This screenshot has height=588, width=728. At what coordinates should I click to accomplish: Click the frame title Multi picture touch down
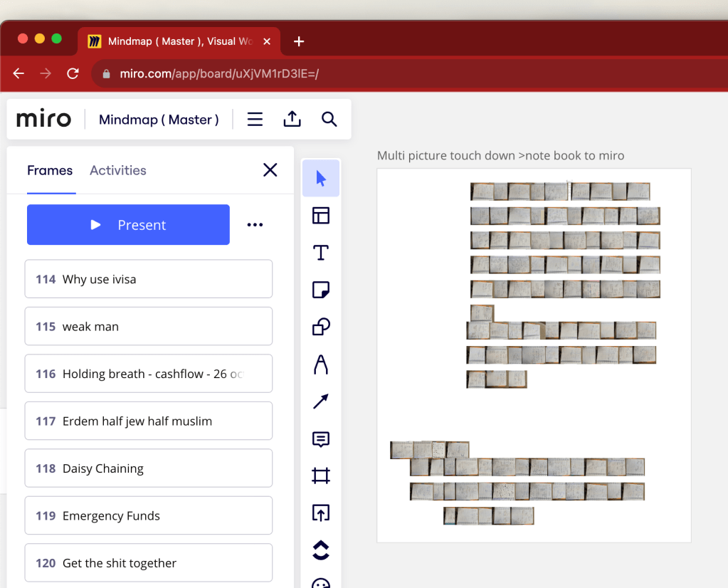[x=500, y=156]
